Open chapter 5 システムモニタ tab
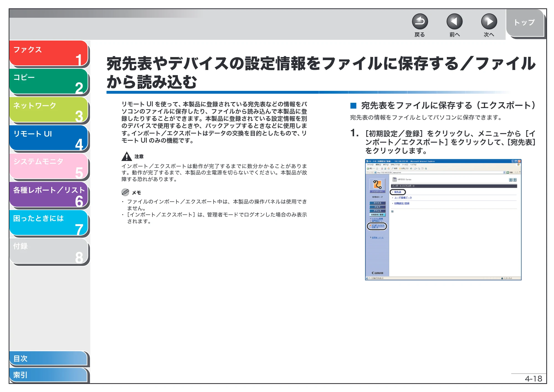The image size is (554, 392). pos(49,166)
